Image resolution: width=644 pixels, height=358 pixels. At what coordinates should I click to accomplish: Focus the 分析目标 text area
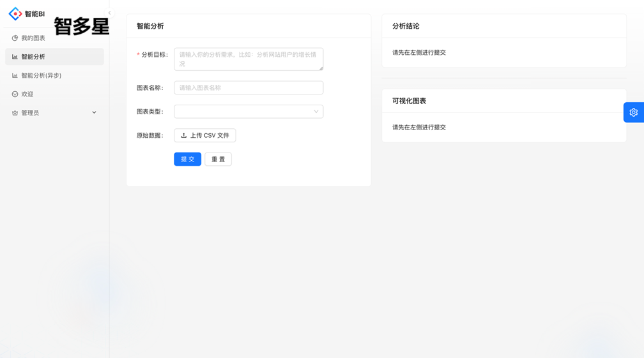(249, 59)
